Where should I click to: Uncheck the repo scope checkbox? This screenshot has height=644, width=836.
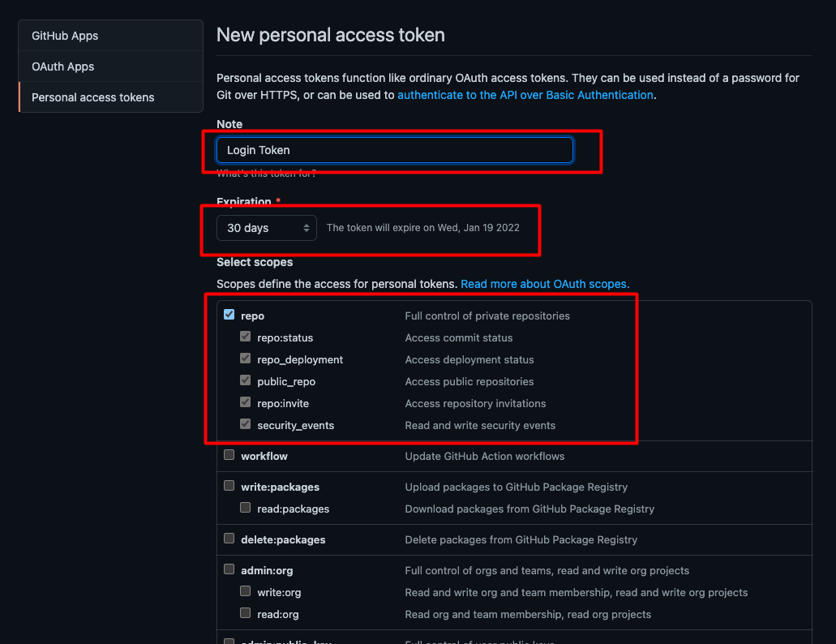229,315
